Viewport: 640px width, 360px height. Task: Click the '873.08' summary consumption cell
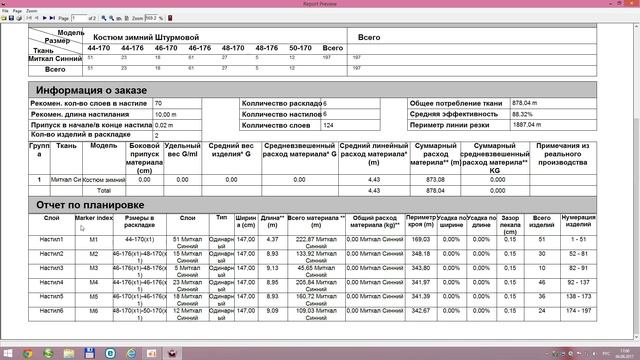click(x=435, y=180)
